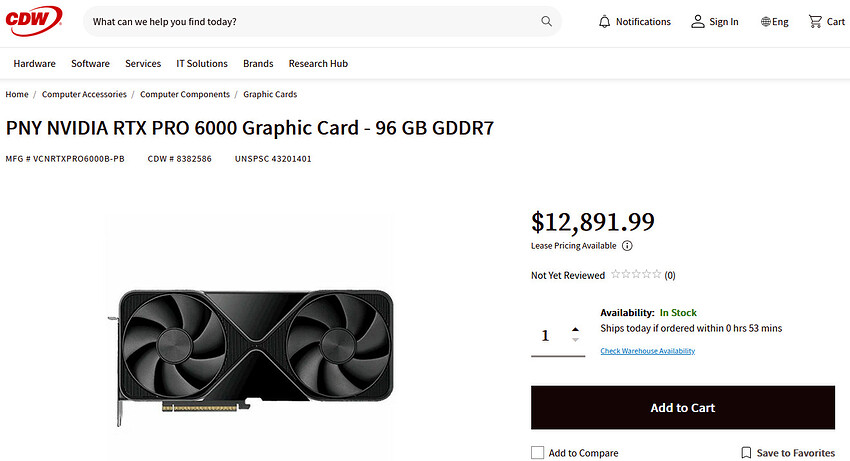The width and height of the screenshot is (850, 461).
Task: Click the CDW logo icon
Action: pos(33,18)
